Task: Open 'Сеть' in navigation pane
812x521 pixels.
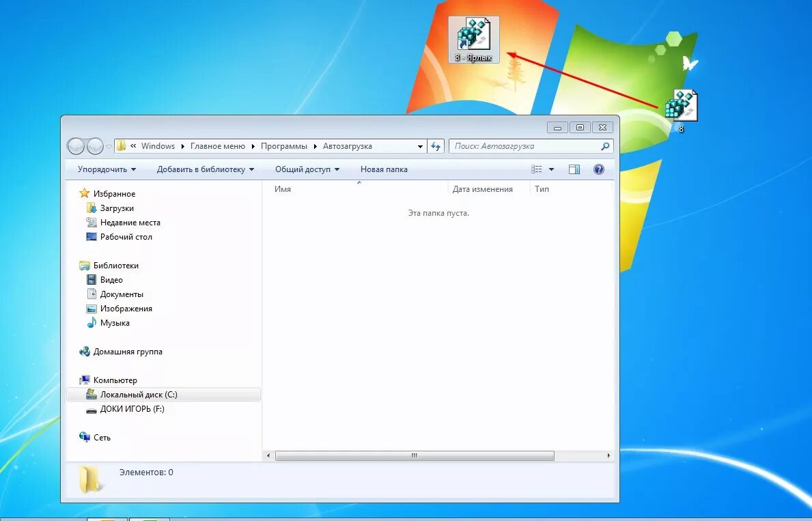Action: pyautogui.click(x=102, y=438)
